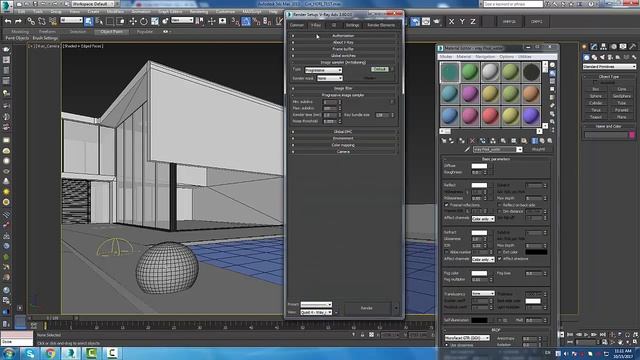Viewport: 640px width, 360px height.
Task: Click the Windows Start button
Action: pyautogui.click(x=9, y=353)
